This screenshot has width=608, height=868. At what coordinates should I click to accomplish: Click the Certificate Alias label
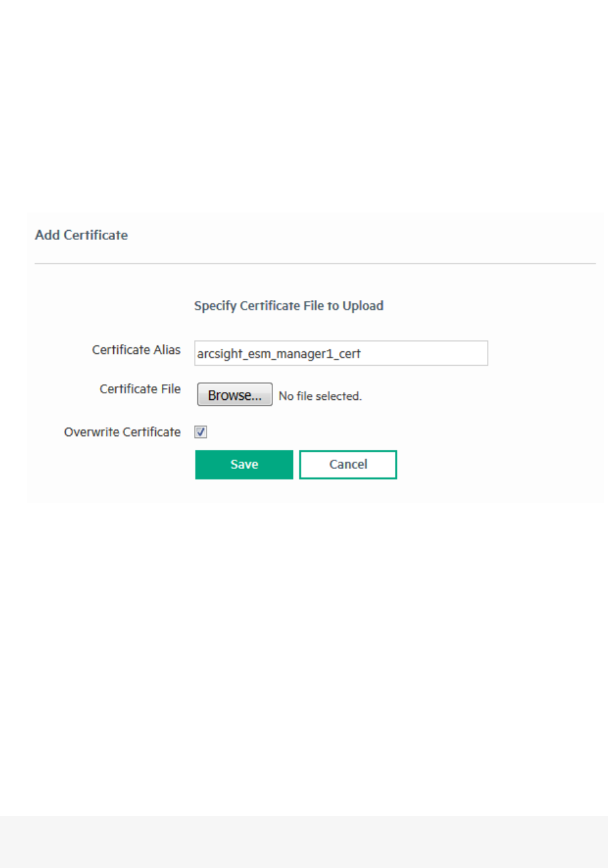(136, 350)
